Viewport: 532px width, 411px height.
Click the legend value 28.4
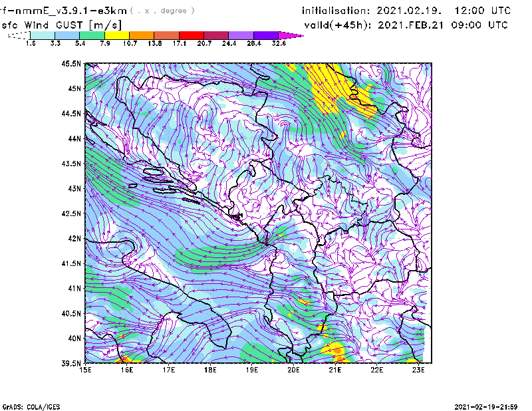coord(254,43)
